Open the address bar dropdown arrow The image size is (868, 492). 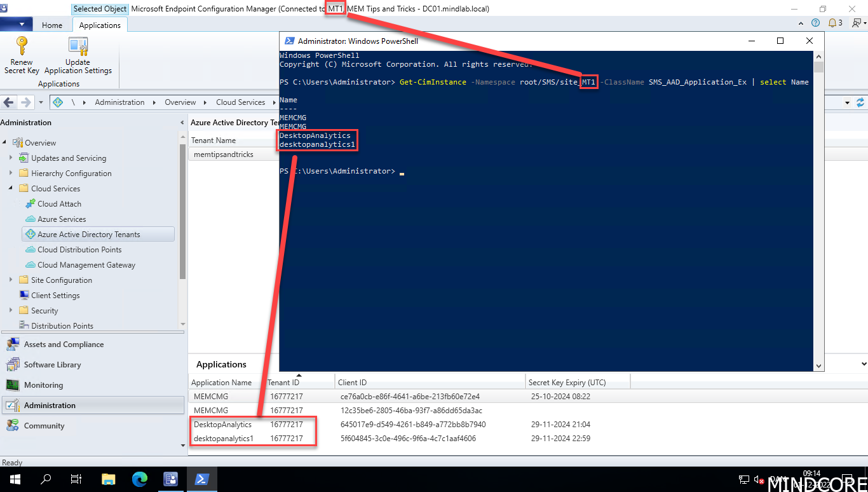(x=847, y=102)
